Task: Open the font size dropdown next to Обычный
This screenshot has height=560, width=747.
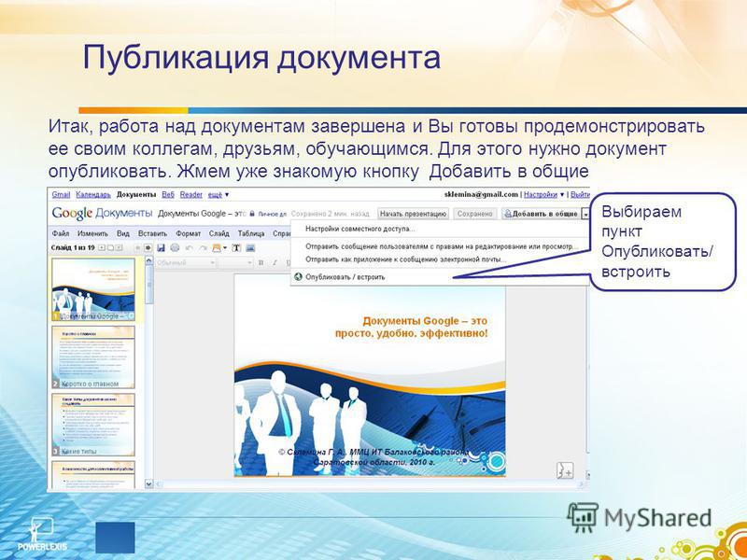Action: point(236,263)
